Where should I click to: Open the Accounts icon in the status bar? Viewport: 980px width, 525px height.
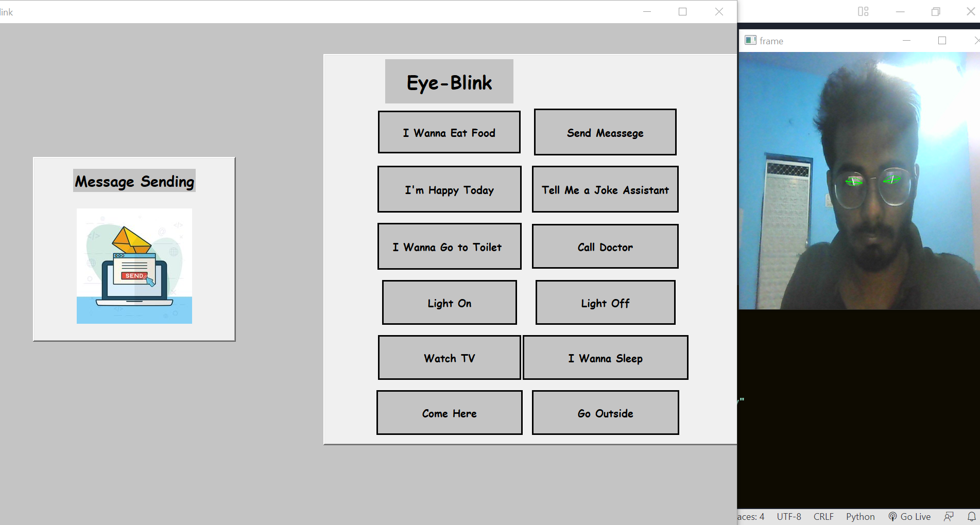(949, 516)
